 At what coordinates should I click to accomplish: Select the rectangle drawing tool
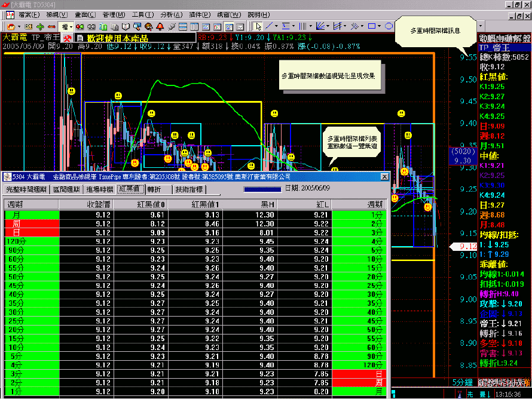coord(372,26)
